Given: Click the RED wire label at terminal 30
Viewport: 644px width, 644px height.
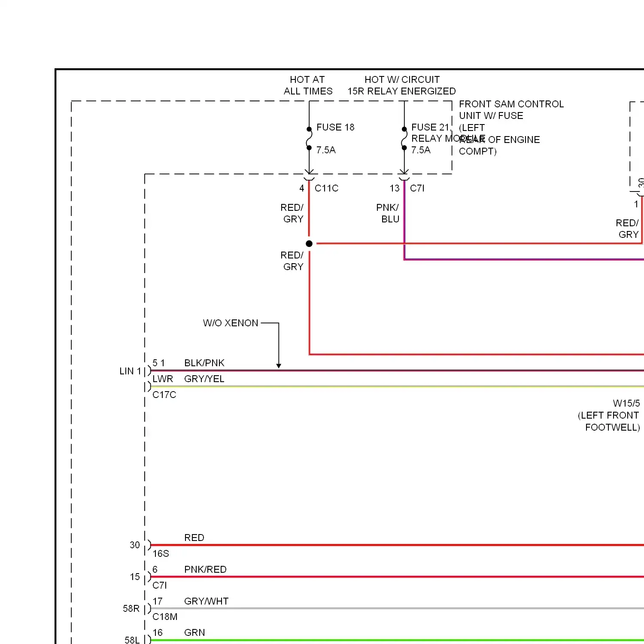Looking at the screenshot, I should [194, 538].
